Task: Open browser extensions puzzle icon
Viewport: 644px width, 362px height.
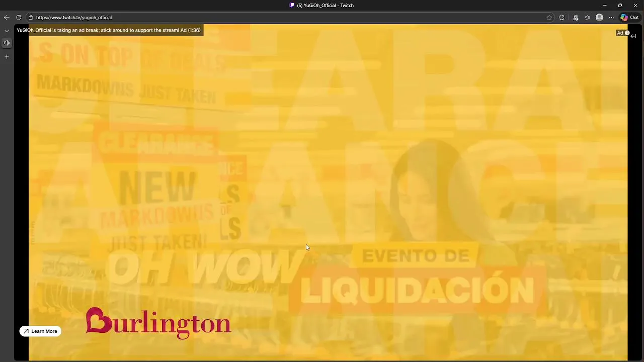Action: (562, 17)
